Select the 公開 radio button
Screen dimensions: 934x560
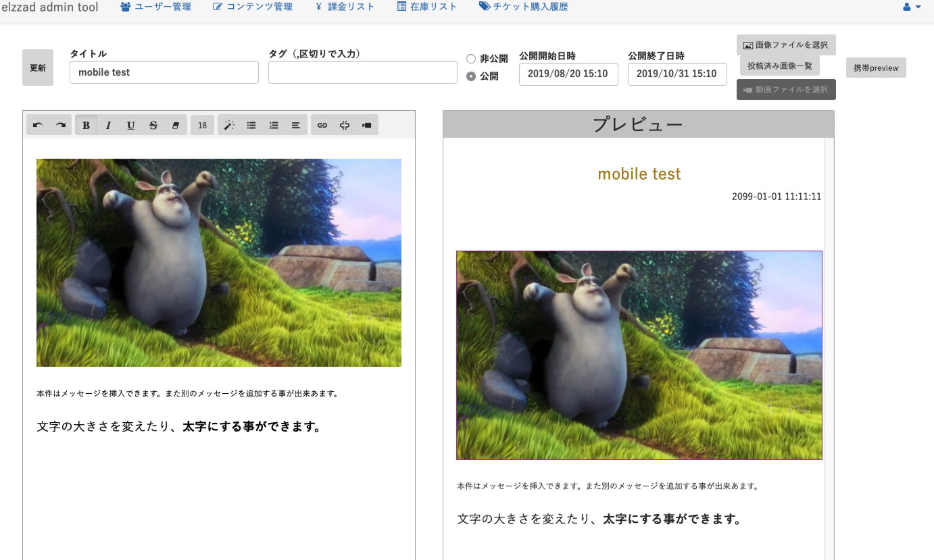pos(471,76)
